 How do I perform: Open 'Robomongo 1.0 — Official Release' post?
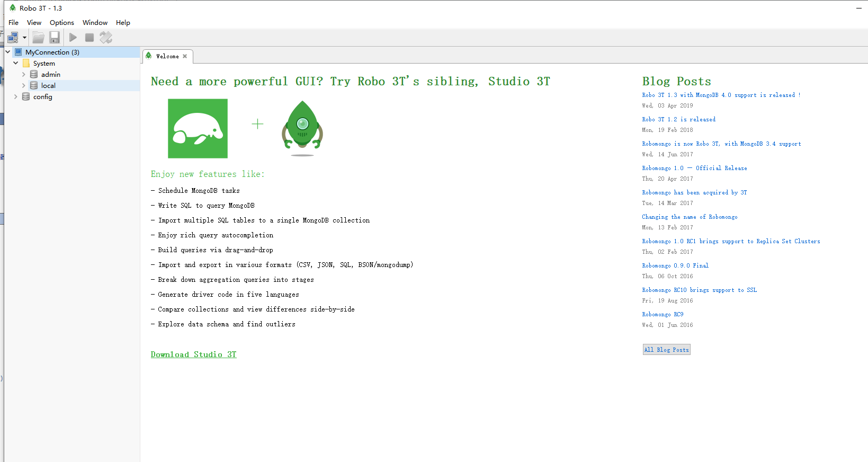coord(694,168)
